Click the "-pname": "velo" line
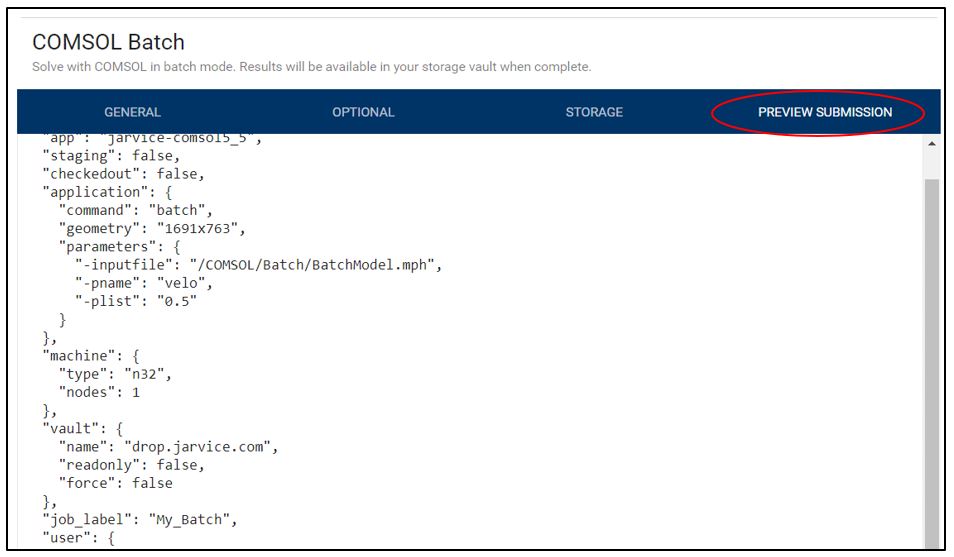The width and height of the screenshot is (954, 557). tap(144, 283)
